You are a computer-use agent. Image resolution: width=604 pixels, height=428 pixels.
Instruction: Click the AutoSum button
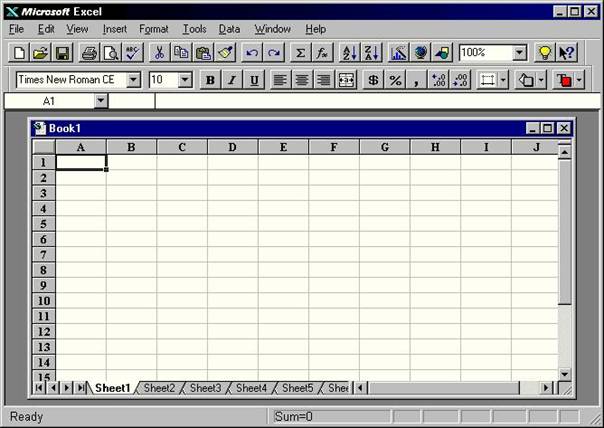coord(300,53)
